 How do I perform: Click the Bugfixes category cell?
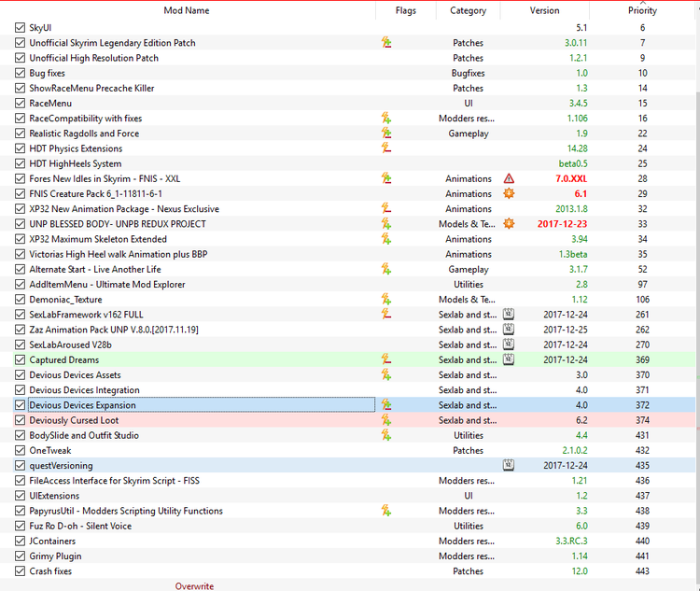pos(468,73)
